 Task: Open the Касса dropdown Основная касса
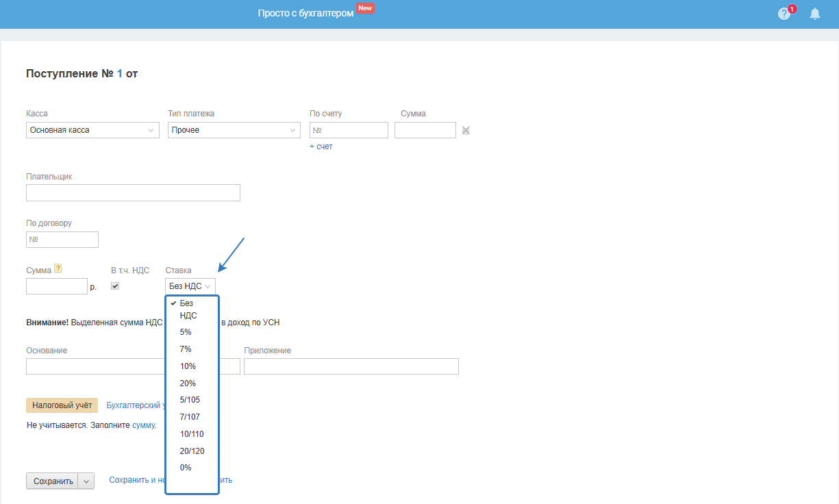[x=92, y=130]
